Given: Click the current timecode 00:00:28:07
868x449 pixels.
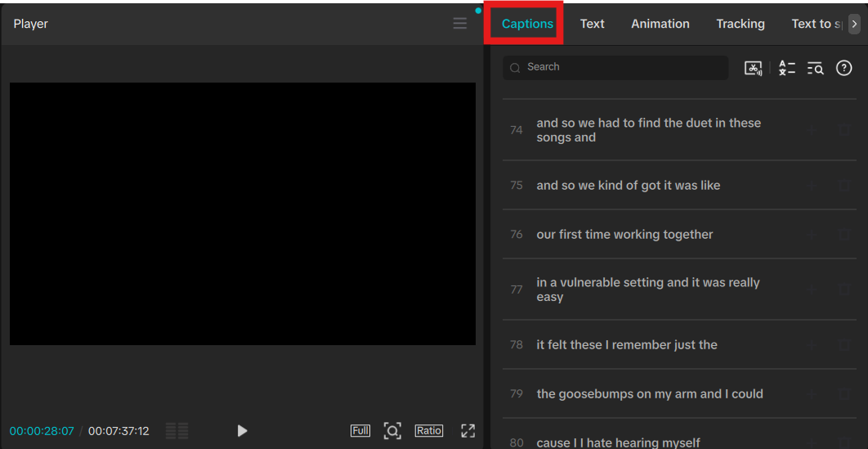Looking at the screenshot, I should tap(42, 431).
